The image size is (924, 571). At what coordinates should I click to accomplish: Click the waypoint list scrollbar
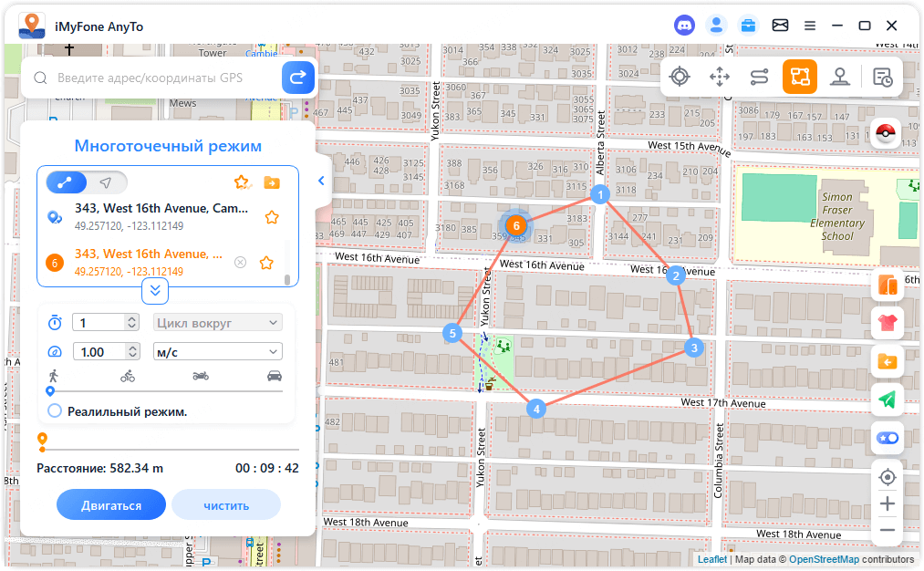[287, 279]
